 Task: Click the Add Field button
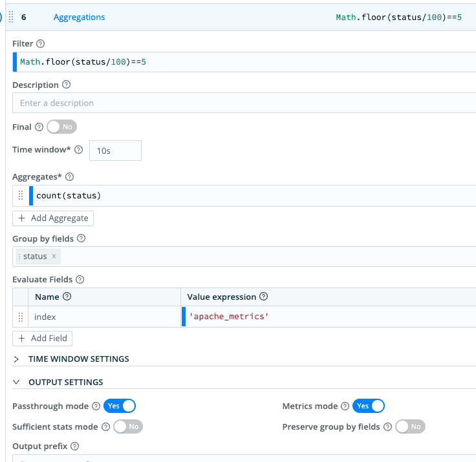point(43,338)
